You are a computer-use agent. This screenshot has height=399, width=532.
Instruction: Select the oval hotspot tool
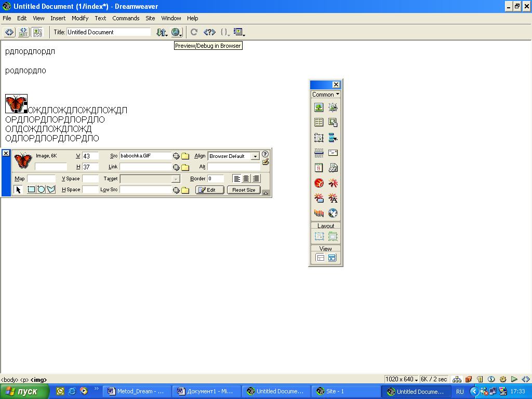pyautogui.click(x=41, y=190)
